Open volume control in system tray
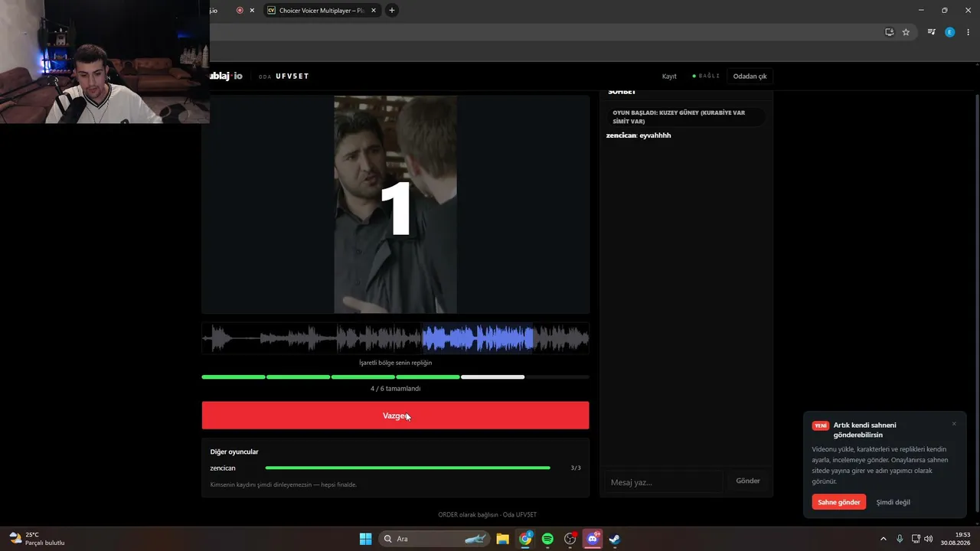Screen dimensions: 980x551 click(929, 539)
